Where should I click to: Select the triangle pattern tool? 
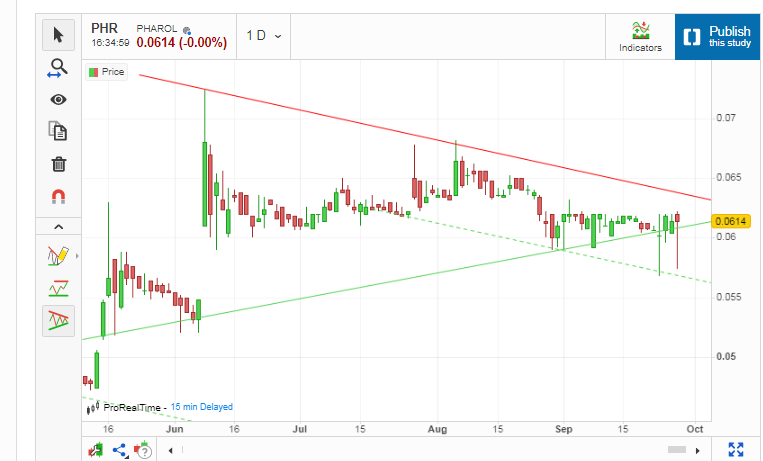[x=58, y=321]
